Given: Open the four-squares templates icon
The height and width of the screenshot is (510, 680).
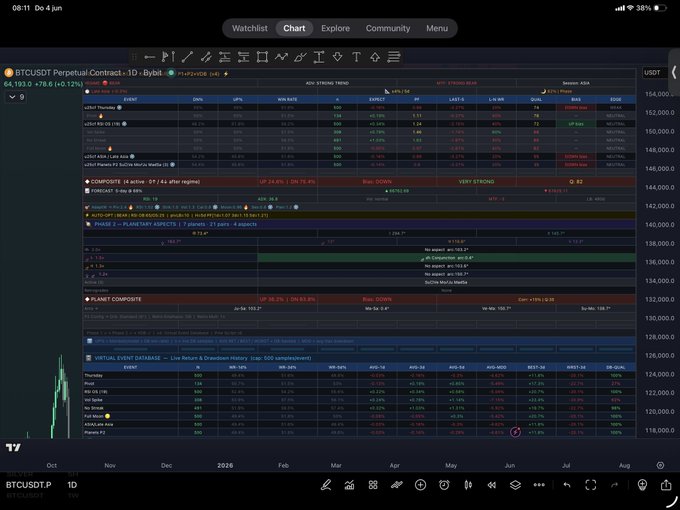Looking at the screenshot, I should (373, 485).
